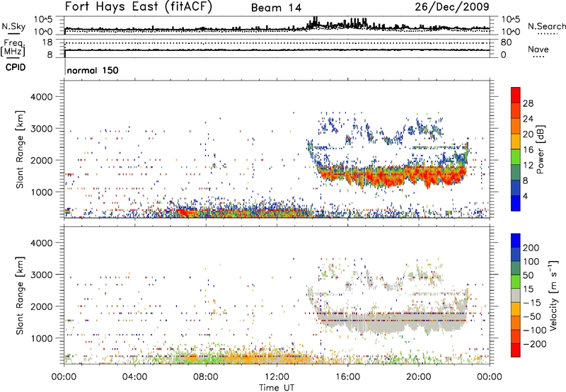Click the "N.Search" legend label
Viewport: 566px width, 392px height.
[x=547, y=26]
